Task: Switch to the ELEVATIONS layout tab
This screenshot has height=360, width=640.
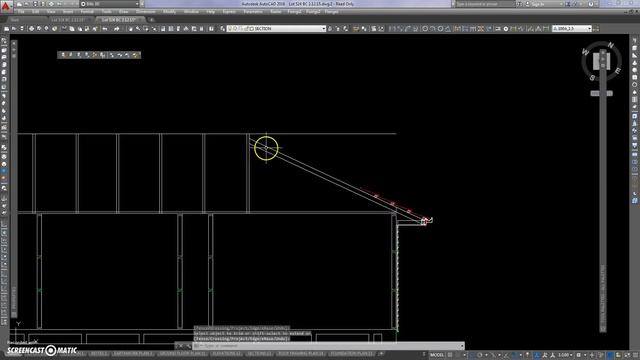Action: 227,353
